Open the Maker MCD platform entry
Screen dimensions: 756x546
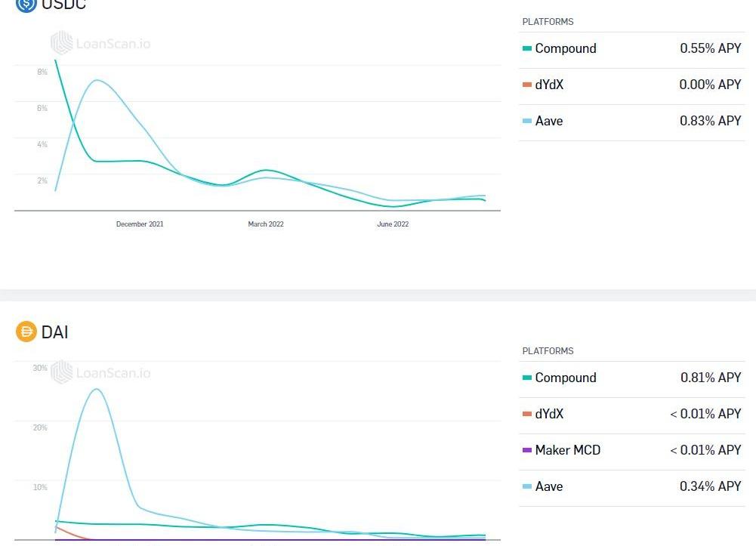(x=568, y=450)
